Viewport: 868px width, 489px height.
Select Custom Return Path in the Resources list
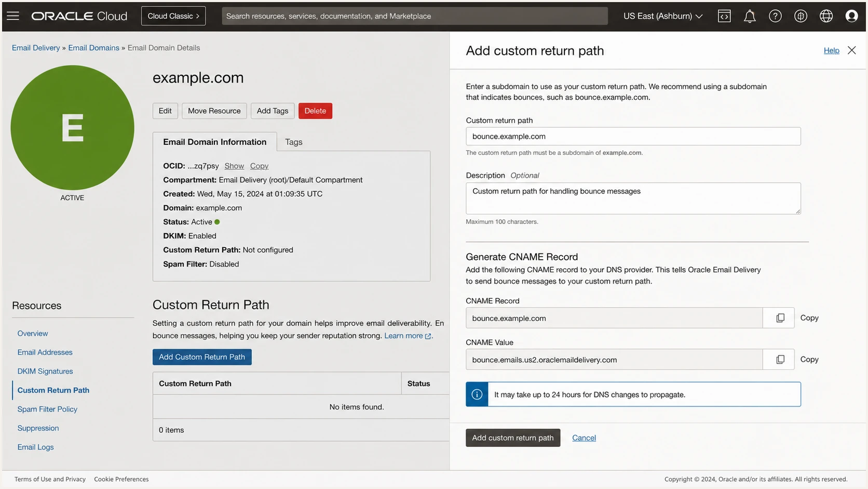click(x=53, y=390)
